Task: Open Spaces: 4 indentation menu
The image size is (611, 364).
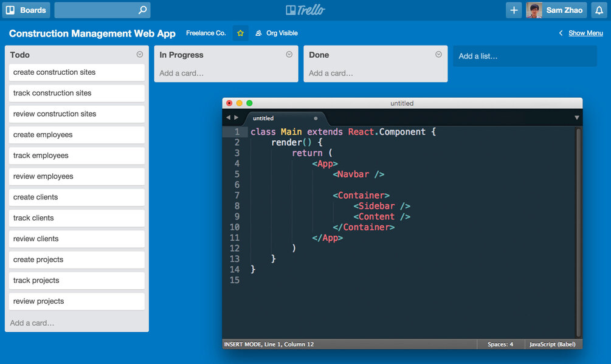Action: (500, 344)
